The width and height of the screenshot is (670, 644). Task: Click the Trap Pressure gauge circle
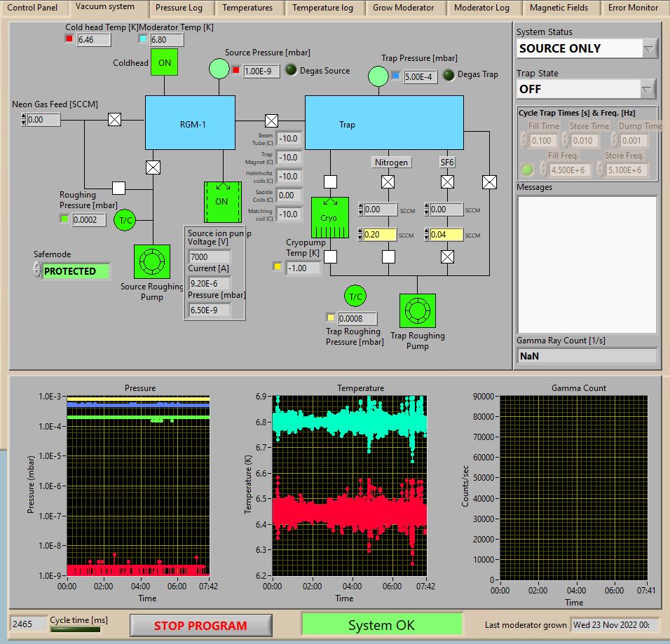pos(378,75)
